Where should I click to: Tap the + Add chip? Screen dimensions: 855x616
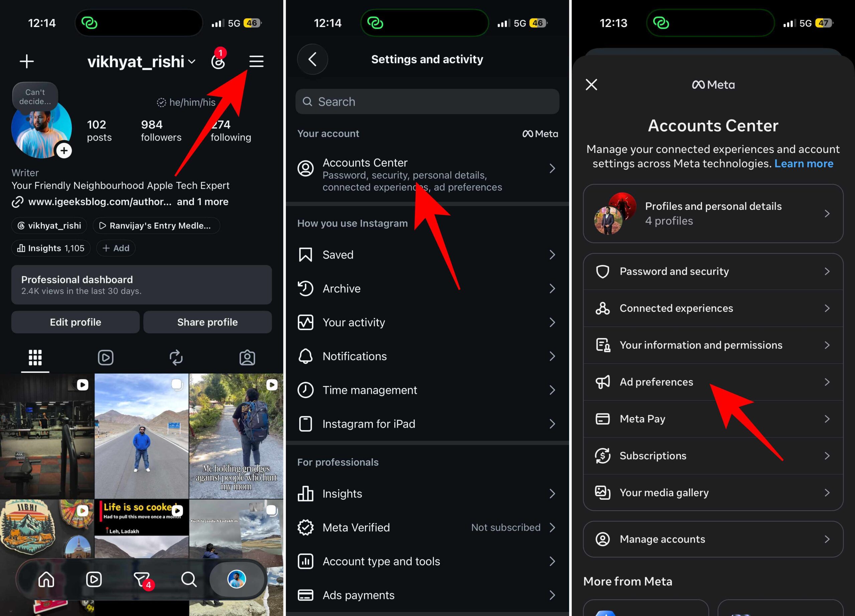pos(116,248)
